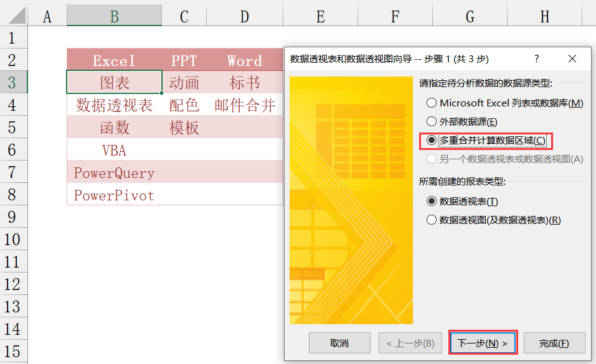Select column E header
The image size is (596, 364).
[321, 16]
